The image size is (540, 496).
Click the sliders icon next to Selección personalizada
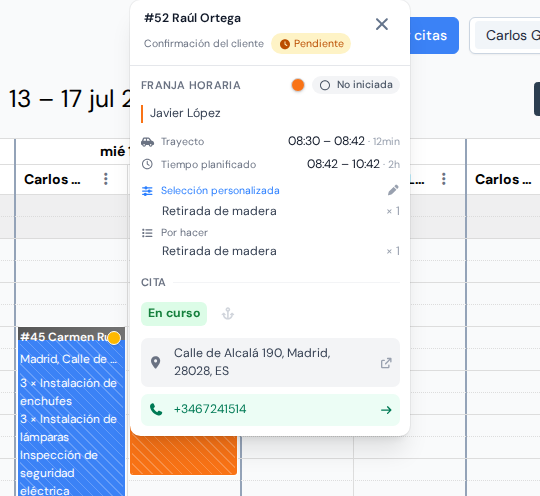point(147,190)
